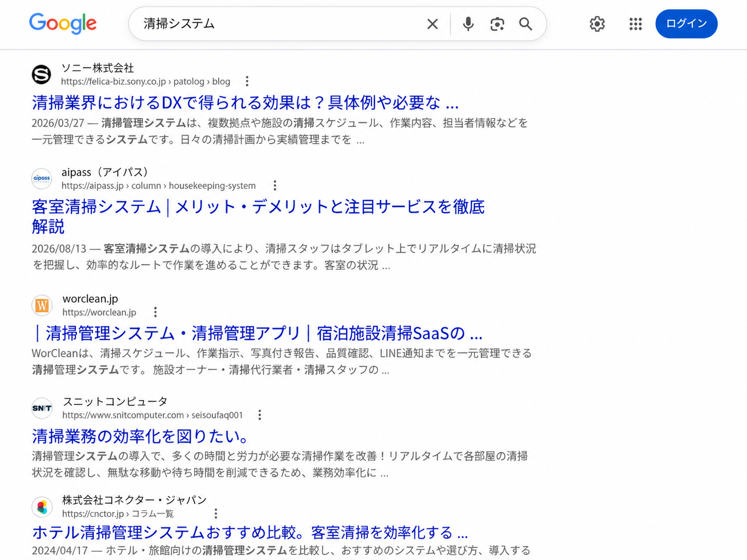747x560 pixels.
Task: Start voice search with microphone icon
Action: click(468, 24)
